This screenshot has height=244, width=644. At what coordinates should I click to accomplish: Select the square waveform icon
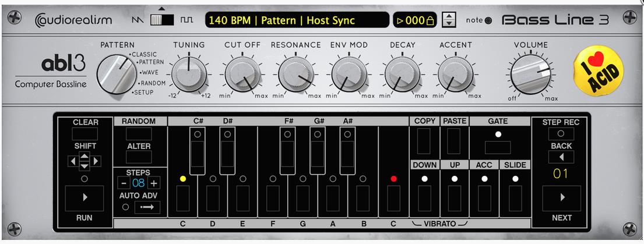(186, 20)
